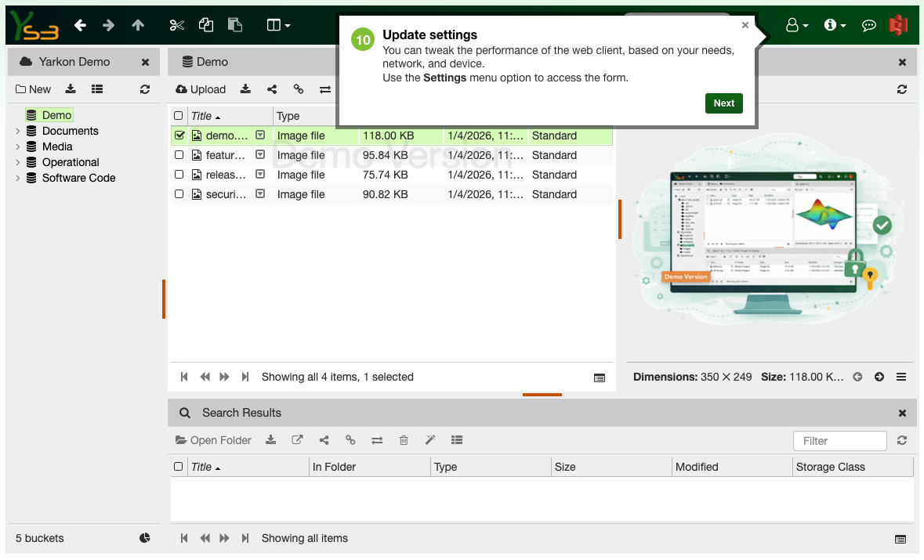The height and width of the screenshot is (560, 924).
Task: Click the Paste icon in the top toolbar
Action: point(234,25)
